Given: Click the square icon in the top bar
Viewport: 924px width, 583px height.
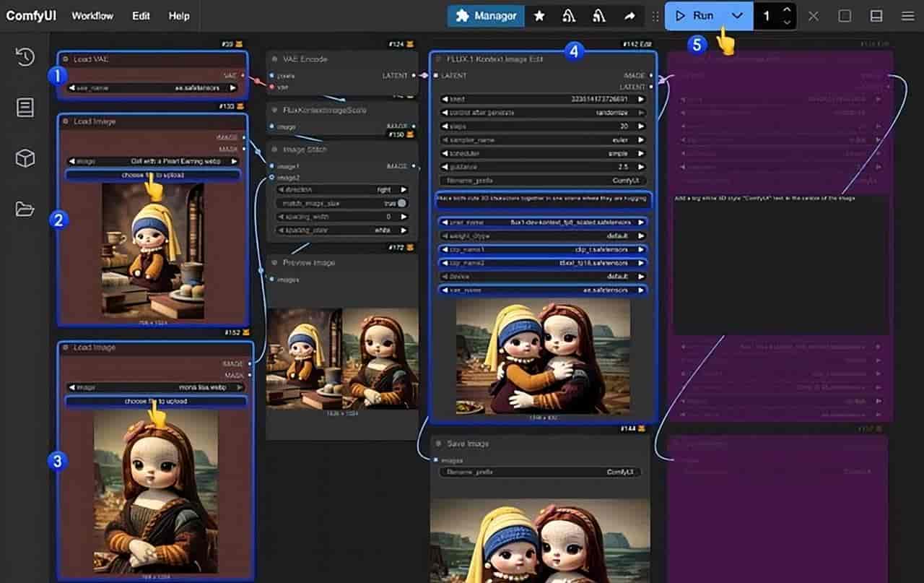Looking at the screenshot, I should coord(845,16).
